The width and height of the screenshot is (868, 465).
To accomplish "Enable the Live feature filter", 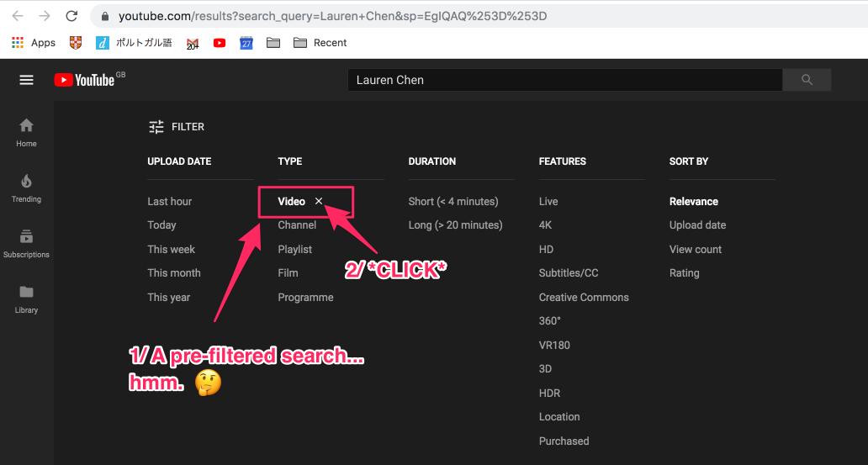I will (x=548, y=202).
